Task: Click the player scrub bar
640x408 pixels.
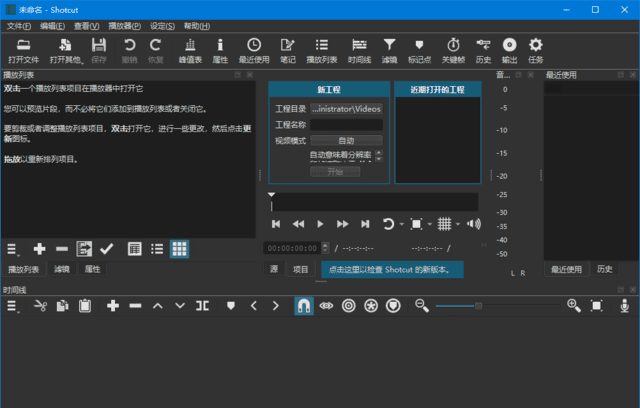Action: tap(374, 202)
